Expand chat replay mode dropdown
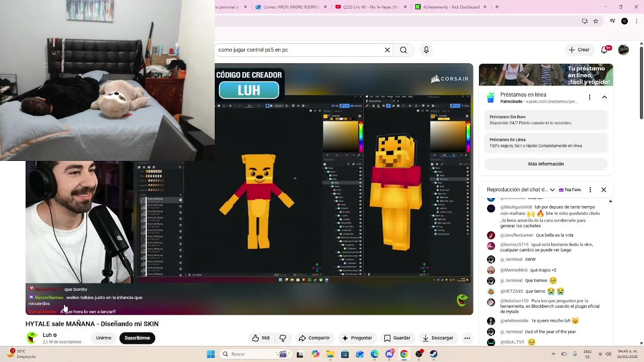Image resolution: width=644 pixels, height=362 pixels. click(552, 190)
